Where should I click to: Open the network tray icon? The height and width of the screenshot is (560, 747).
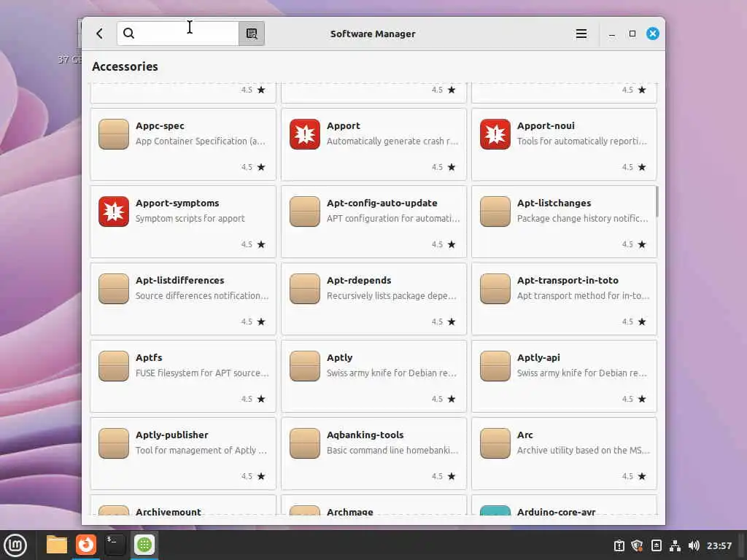(x=675, y=545)
